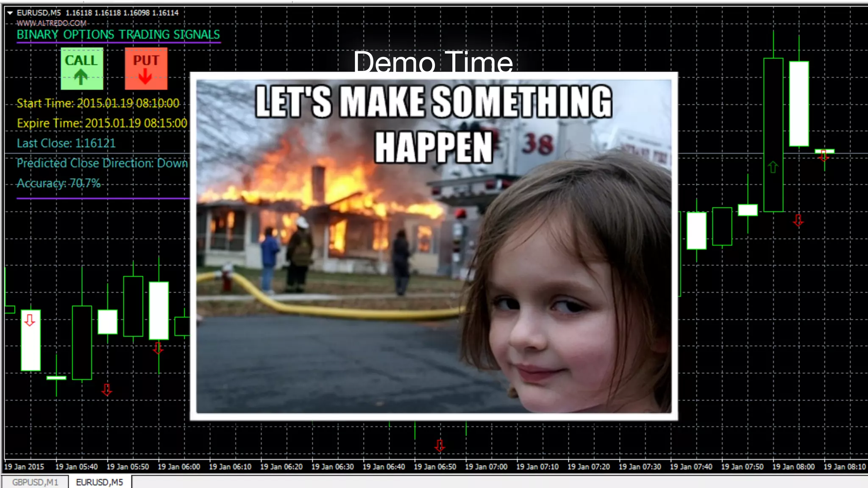Click the green CALL button
This screenshot has height=488, width=868.
[x=82, y=69]
